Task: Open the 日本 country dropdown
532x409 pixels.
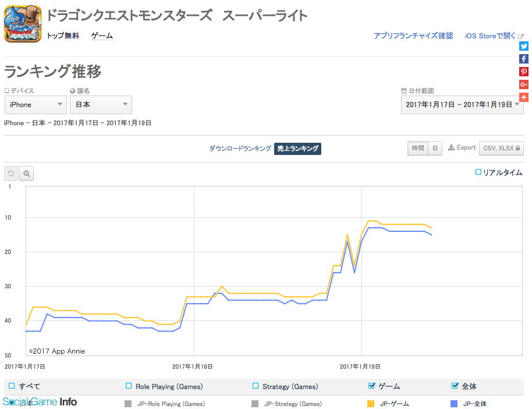Action: point(101,105)
